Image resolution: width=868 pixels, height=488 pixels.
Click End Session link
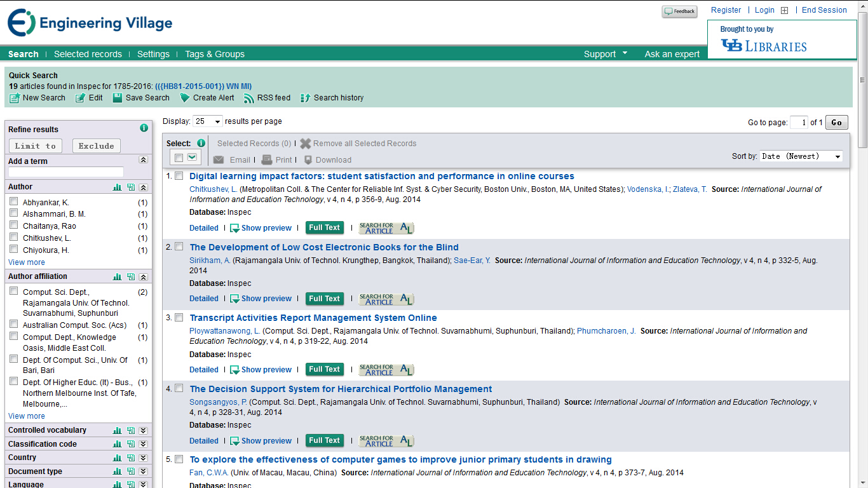tap(824, 10)
